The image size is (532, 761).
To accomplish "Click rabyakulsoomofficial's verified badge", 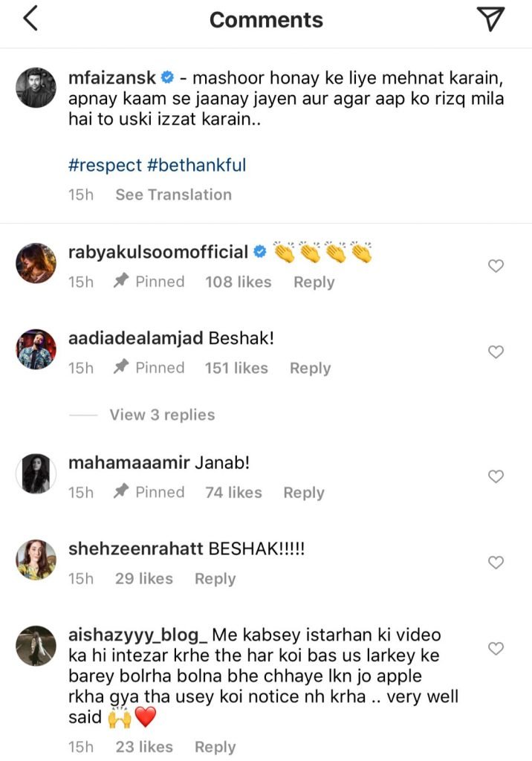I will 258,252.
